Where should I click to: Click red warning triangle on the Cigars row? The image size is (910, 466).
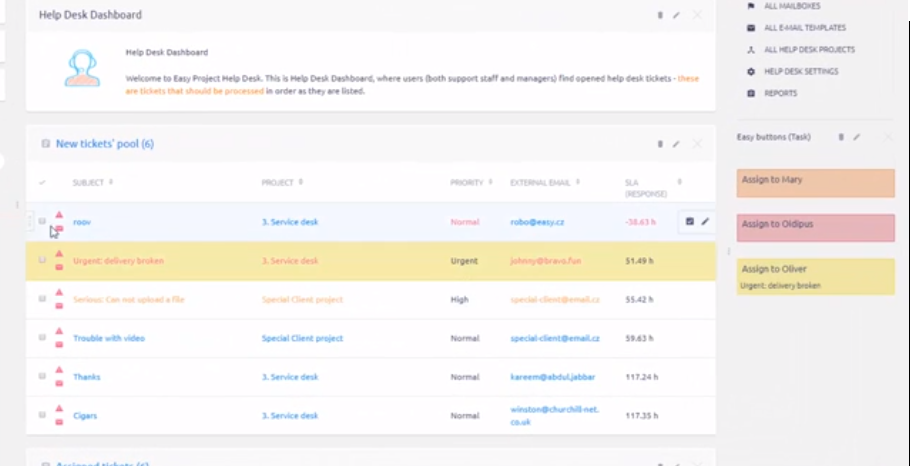(x=59, y=409)
